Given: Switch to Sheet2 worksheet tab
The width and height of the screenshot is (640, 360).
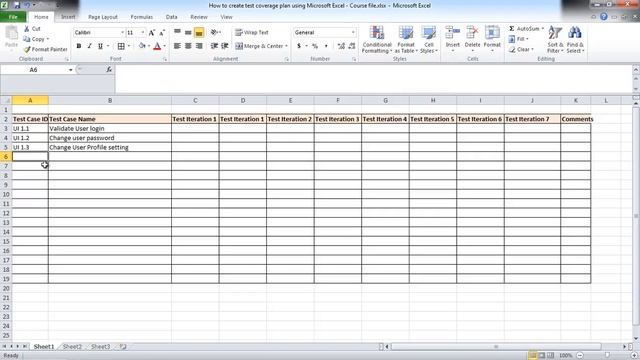Looking at the screenshot, I should coord(72,347).
